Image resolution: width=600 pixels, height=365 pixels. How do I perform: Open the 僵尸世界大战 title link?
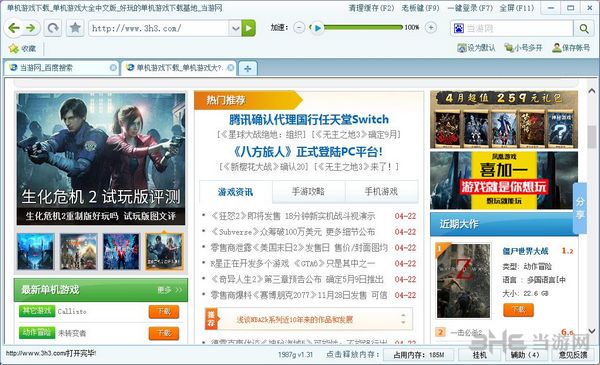coord(525,251)
